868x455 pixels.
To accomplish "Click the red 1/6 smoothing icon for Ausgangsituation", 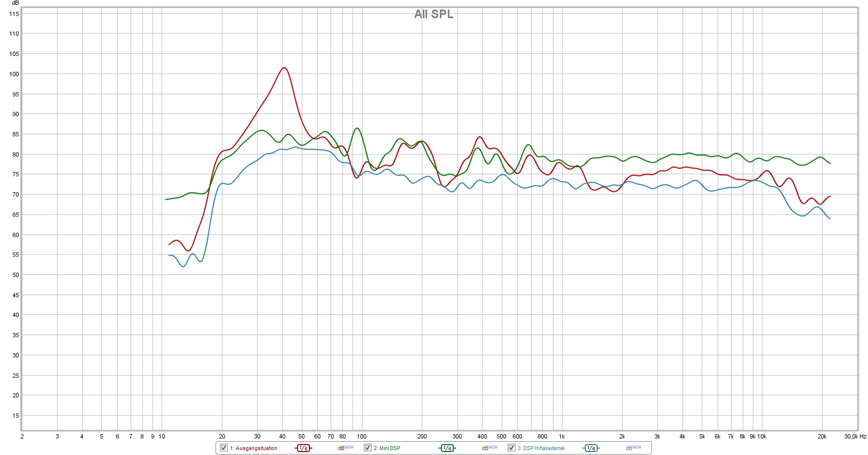I will coord(303,448).
